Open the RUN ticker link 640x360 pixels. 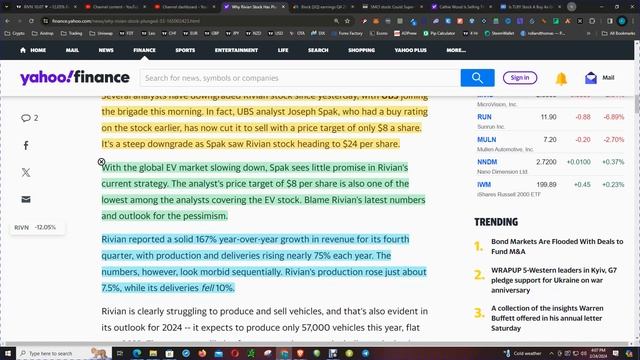pyautogui.click(x=484, y=117)
